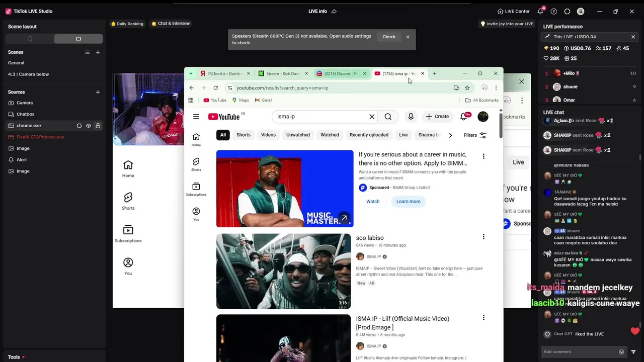644x362 pixels.
Task: Bookmark this page with star icon
Action: pos(467,88)
